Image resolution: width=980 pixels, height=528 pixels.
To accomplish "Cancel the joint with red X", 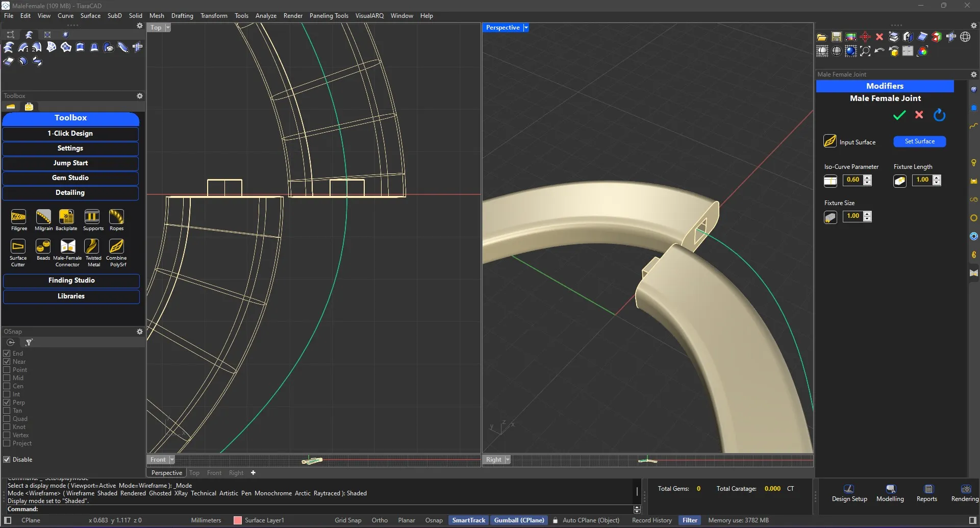I will click(919, 115).
